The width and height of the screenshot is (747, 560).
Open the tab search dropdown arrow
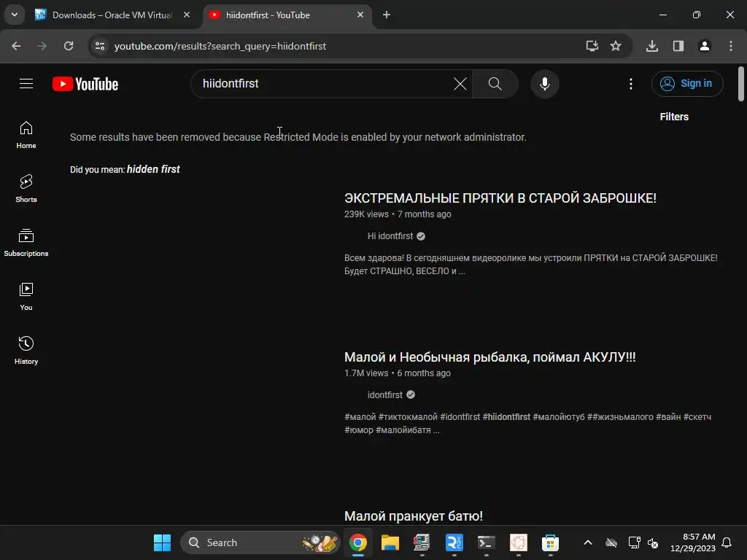point(15,15)
